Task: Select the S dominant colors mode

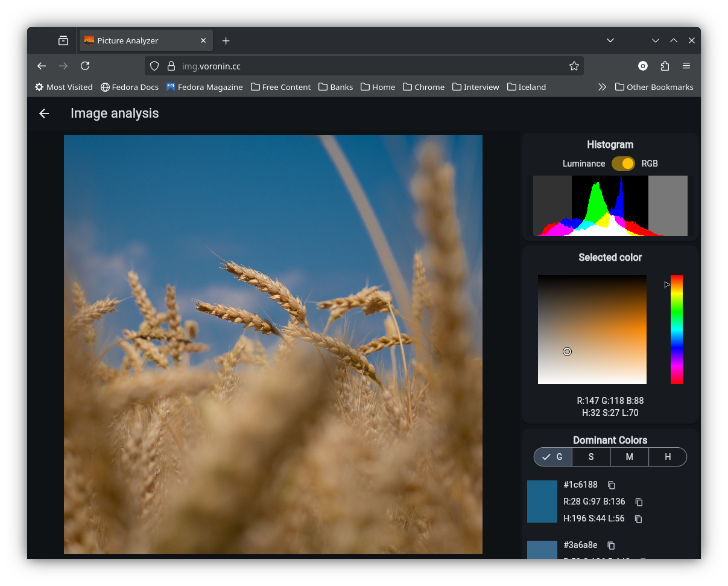Action: (x=591, y=457)
